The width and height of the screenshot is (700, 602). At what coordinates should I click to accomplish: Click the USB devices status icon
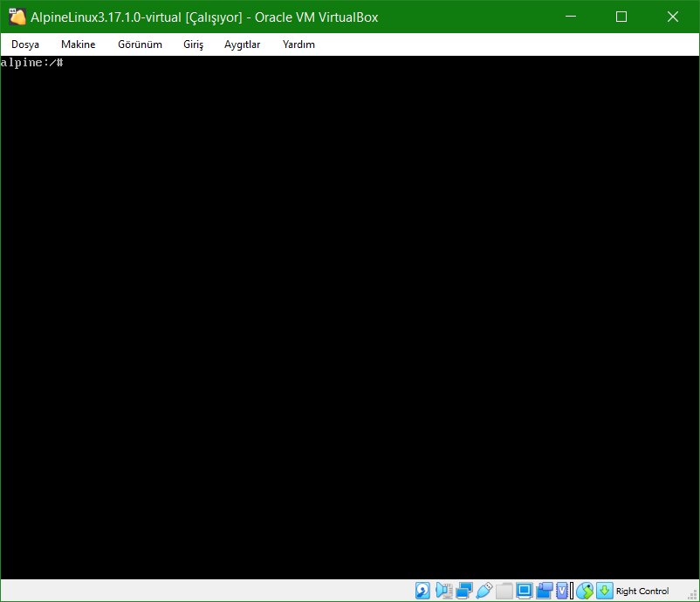coord(484,591)
